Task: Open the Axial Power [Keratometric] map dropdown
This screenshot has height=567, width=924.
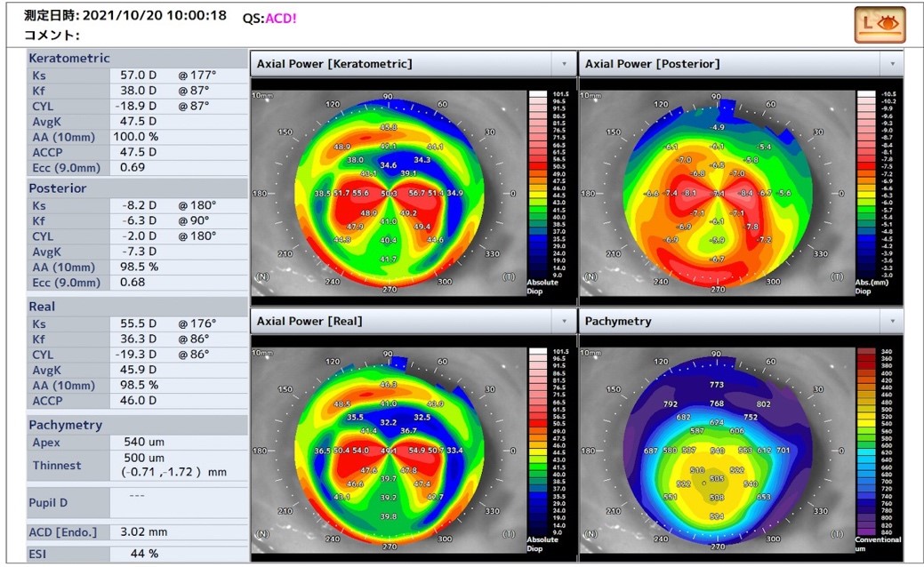Action: 563,64
